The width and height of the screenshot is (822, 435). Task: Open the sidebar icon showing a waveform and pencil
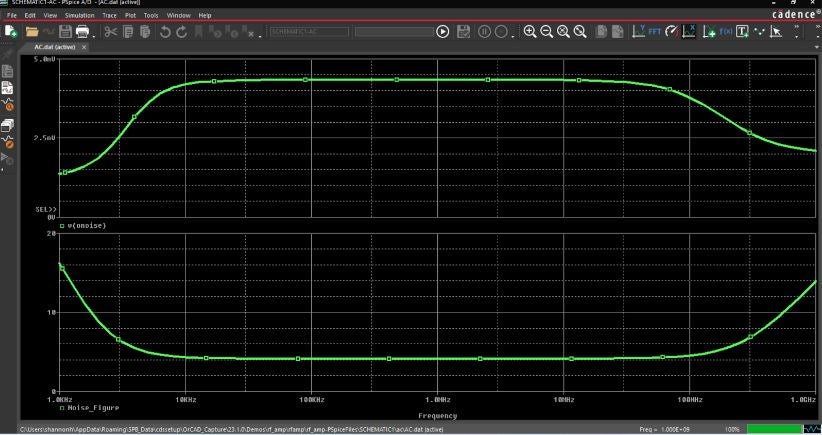tap(7, 142)
